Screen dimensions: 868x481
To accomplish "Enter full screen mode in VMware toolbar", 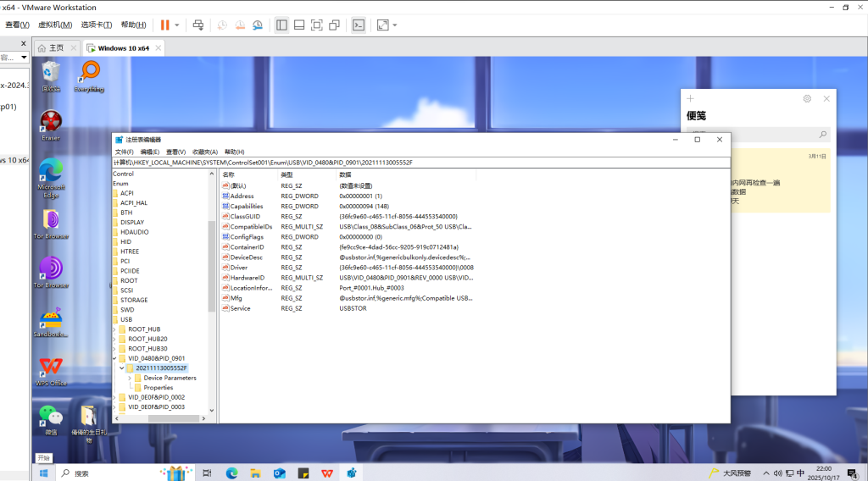I will pos(316,25).
